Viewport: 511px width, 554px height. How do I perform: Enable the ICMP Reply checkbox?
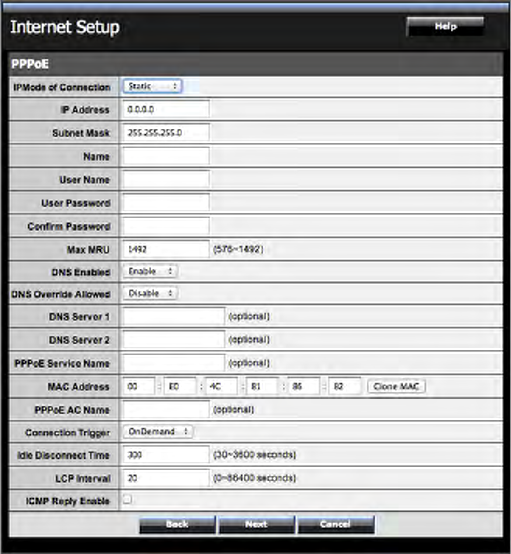click(x=127, y=500)
